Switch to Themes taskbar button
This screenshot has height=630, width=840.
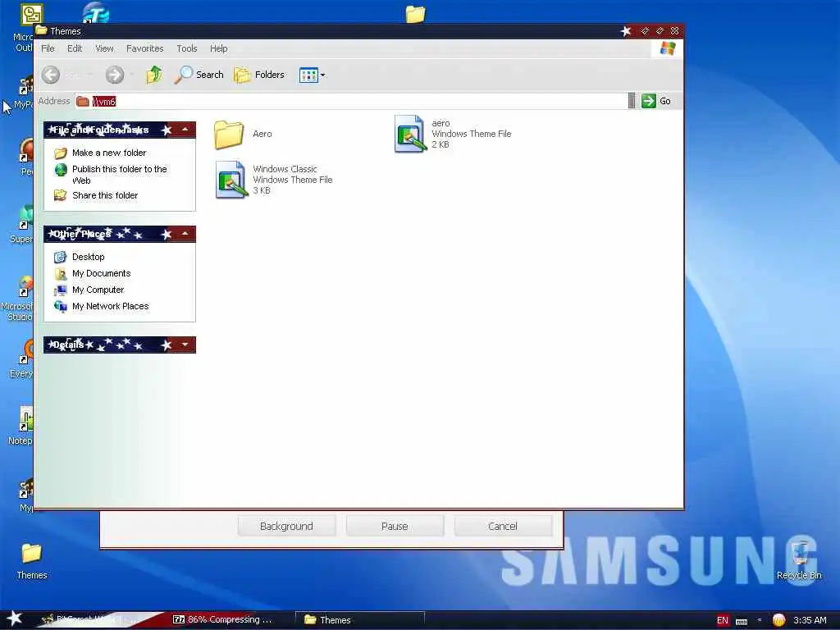[360, 620]
